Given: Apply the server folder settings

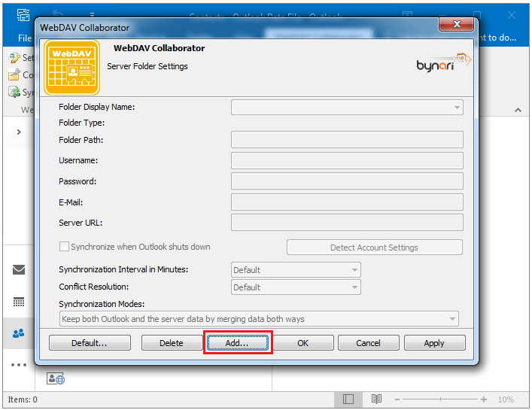Looking at the screenshot, I should click(x=434, y=342).
